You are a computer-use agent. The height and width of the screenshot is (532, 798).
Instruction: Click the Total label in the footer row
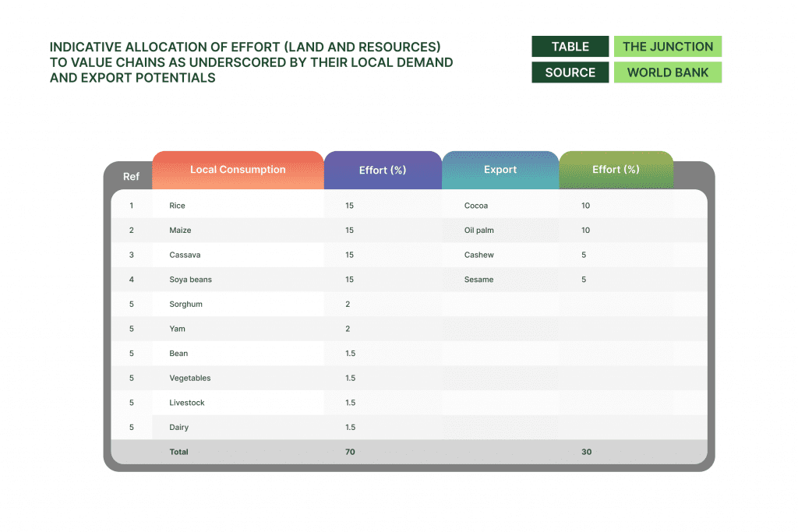(178, 452)
